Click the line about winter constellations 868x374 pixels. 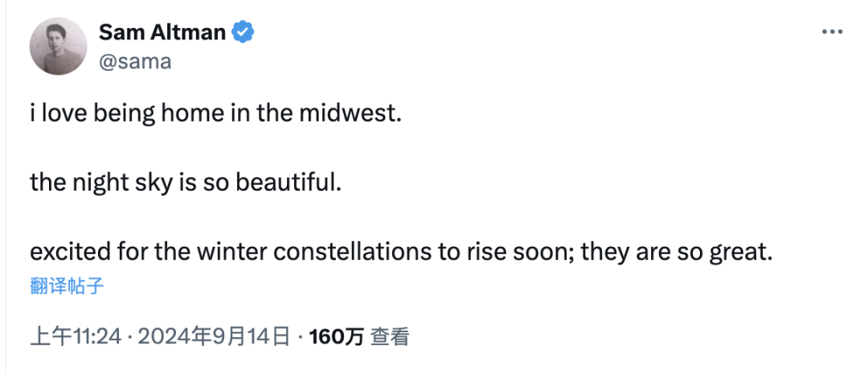click(x=400, y=252)
